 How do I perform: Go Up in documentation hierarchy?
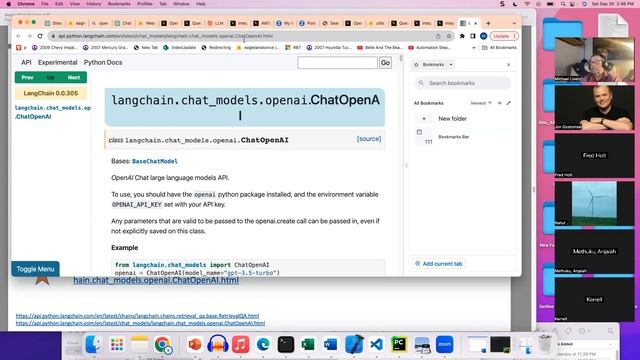pyautogui.click(x=50, y=78)
